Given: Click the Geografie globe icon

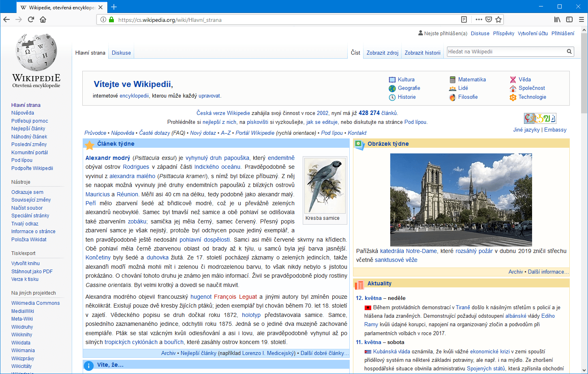Looking at the screenshot, I should [392, 88].
